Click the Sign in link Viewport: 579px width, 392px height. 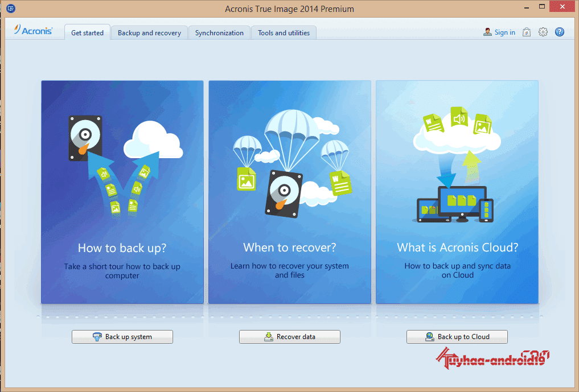tap(505, 32)
